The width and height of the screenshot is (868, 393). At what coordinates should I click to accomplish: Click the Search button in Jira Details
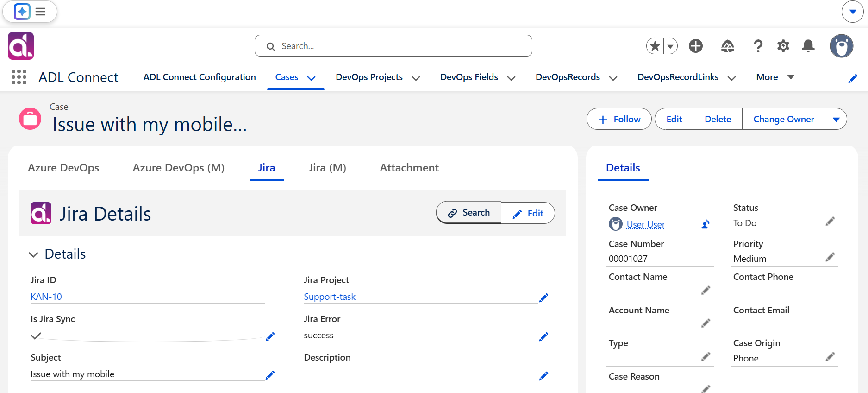[469, 212]
